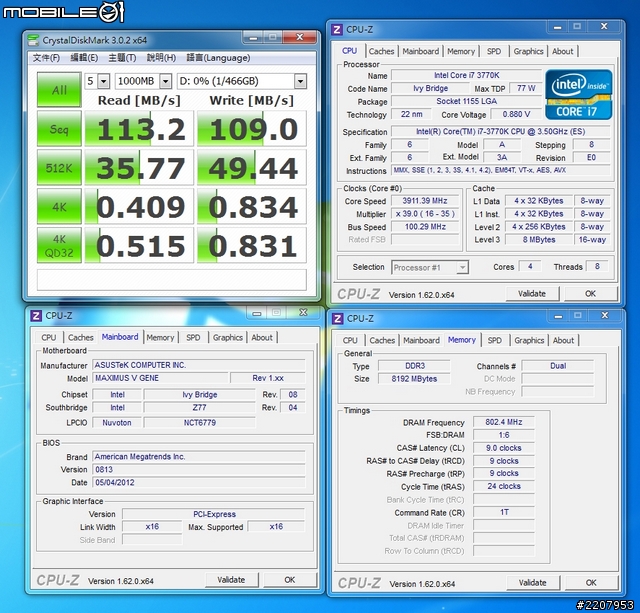Image resolution: width=640 pixels, height=613 pixels.
Task: Click Validate in the CPU tab window
Action: point(532,294)
